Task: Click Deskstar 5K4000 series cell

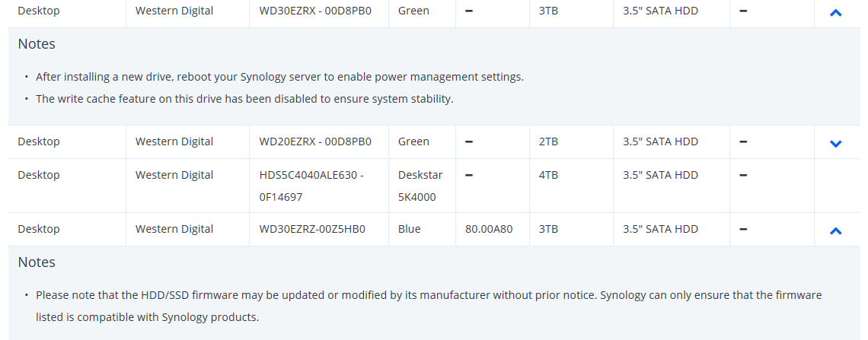Action: pos(420,186)
